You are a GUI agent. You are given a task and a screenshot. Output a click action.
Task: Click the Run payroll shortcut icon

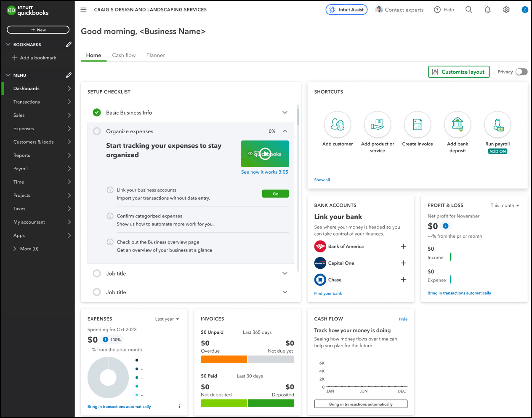coord(497,124)
